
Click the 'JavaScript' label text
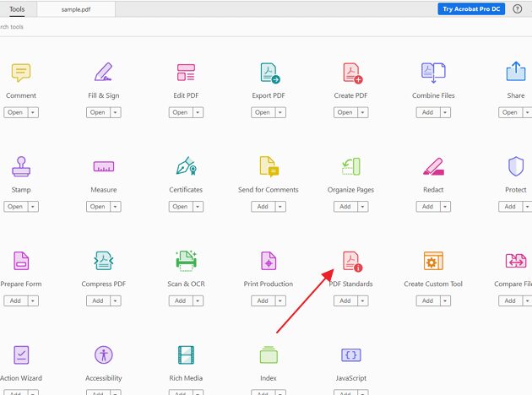point(350,378)
